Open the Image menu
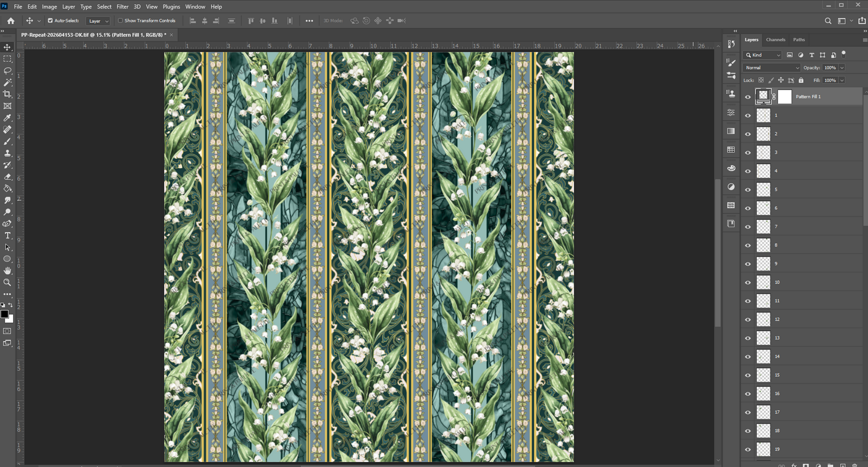The image size is (868, 467). click(x=49, y=7)
